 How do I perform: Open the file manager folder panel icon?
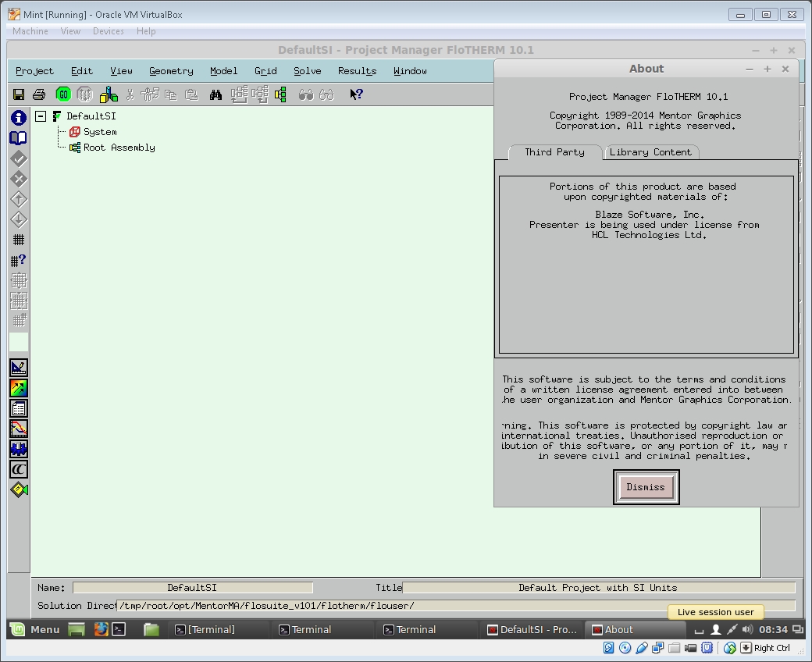pos(151,629)
